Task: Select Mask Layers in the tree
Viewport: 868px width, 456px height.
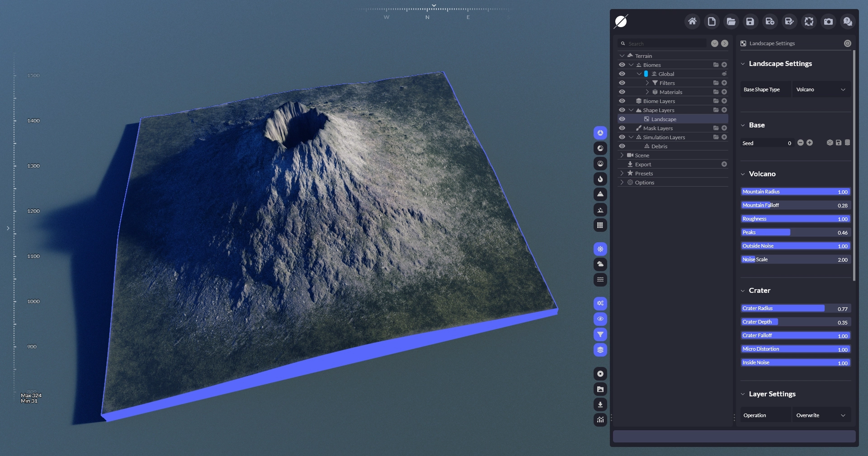Action: (x=657, y=128)
